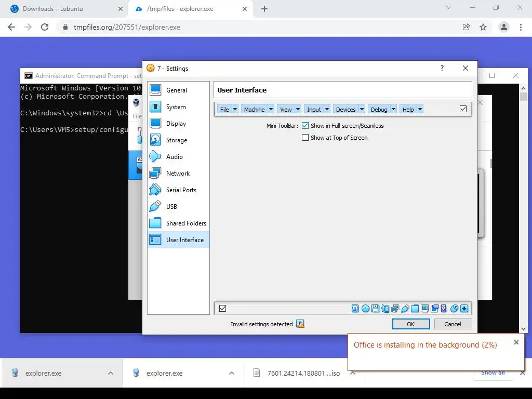Image resolution: width=532 pixels, height=399 pixels.
Task: Open System settings category
Action: [179, 107]
